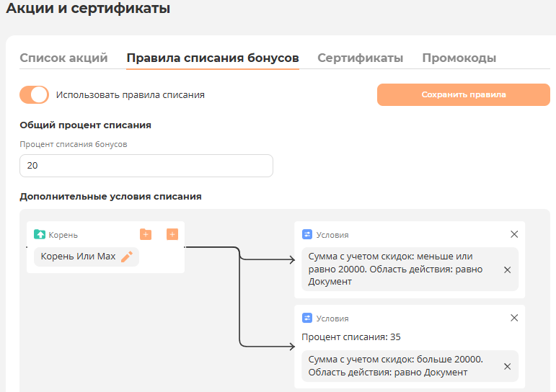
Task: Remove the 'меньше или равно 20000' condition
Action: tap(507, 269)
